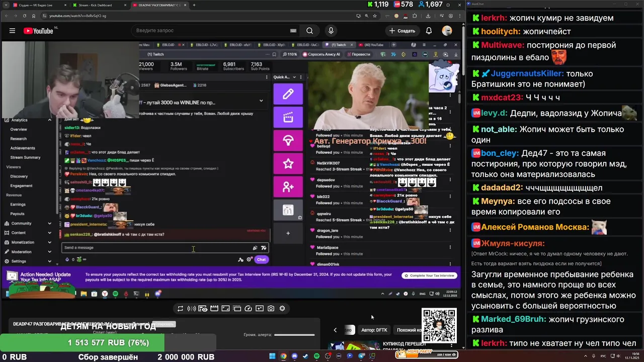Click the pink raid quick action
Image resolution: width=644 pixels, height=362 pixels.
pos(288,140)
